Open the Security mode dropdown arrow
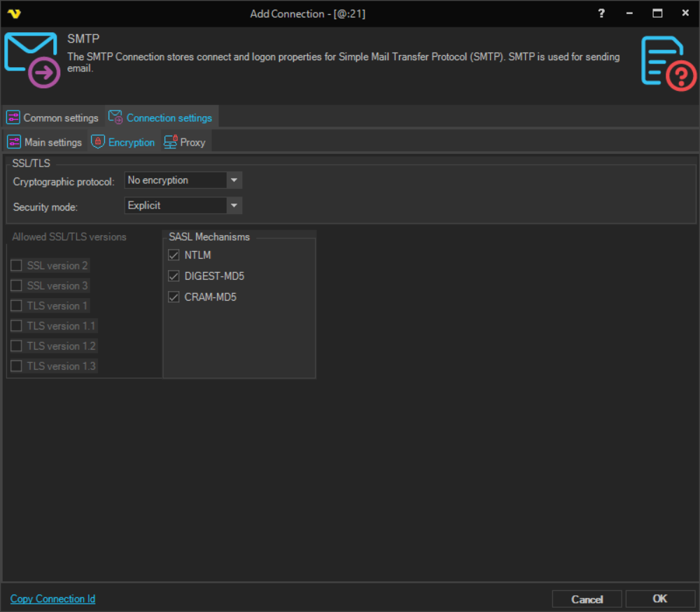 click(x=234, y=206)
